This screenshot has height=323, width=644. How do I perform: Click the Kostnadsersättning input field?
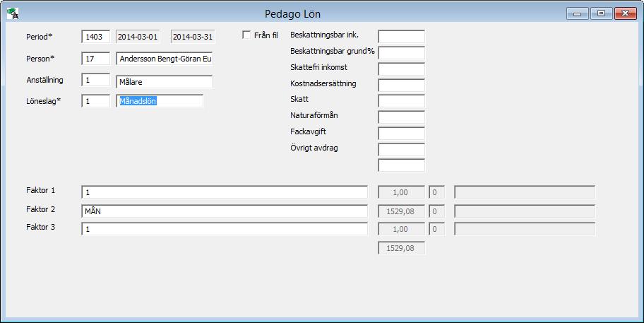pos(401,85)
